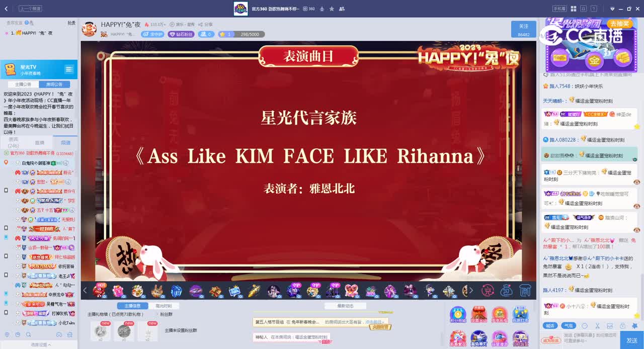The height and width of the screenshot is (349, 644).
Task: Switch to the 房间公告 tab
Action: (54, 84)
